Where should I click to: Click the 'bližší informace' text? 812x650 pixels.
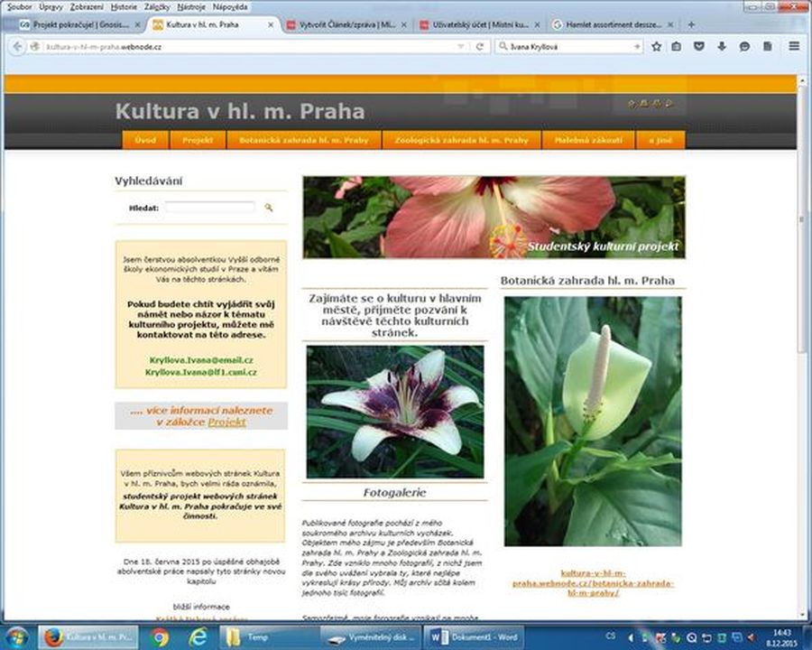[201, 607]
